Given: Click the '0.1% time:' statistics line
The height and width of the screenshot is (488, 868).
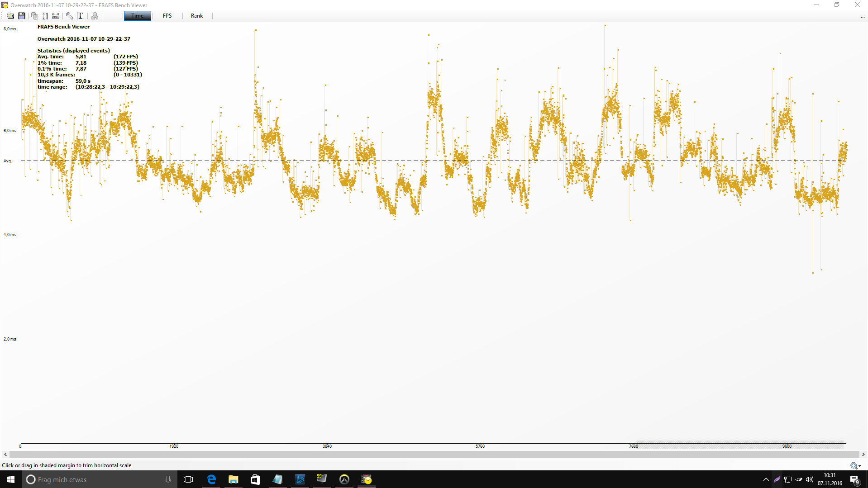Looking at the screenshot, I should pos(88,69).
